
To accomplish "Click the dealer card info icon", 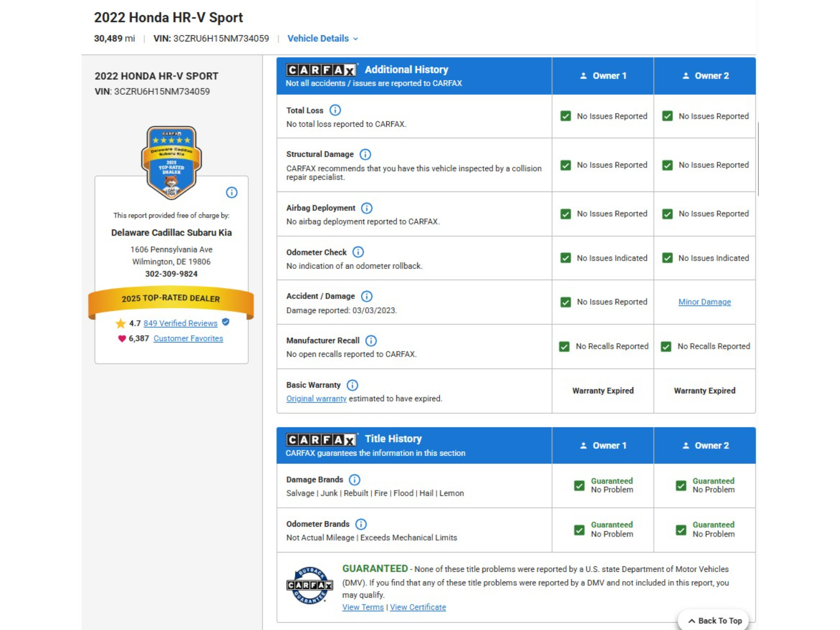I will pos(232,192).
